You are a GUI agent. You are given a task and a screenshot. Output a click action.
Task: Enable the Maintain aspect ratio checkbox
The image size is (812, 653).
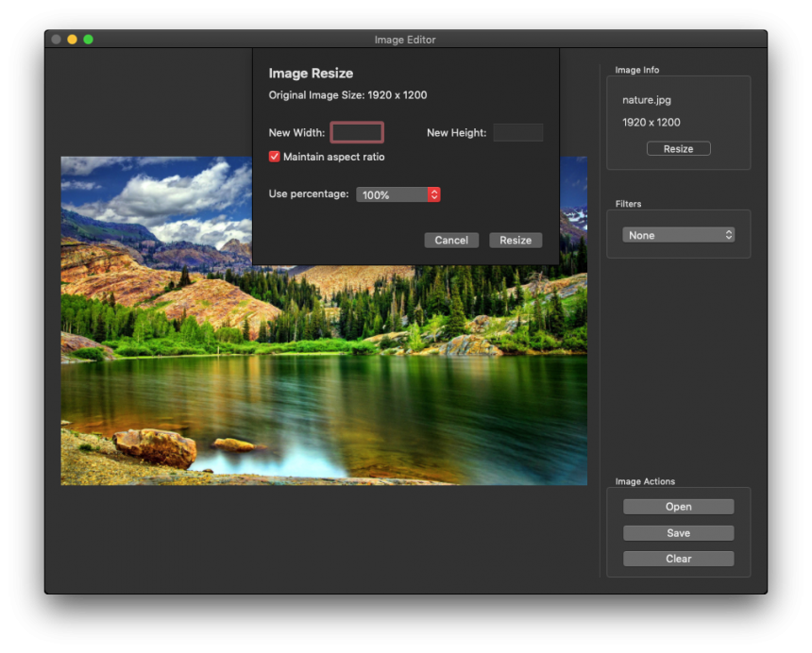(275, 157)
